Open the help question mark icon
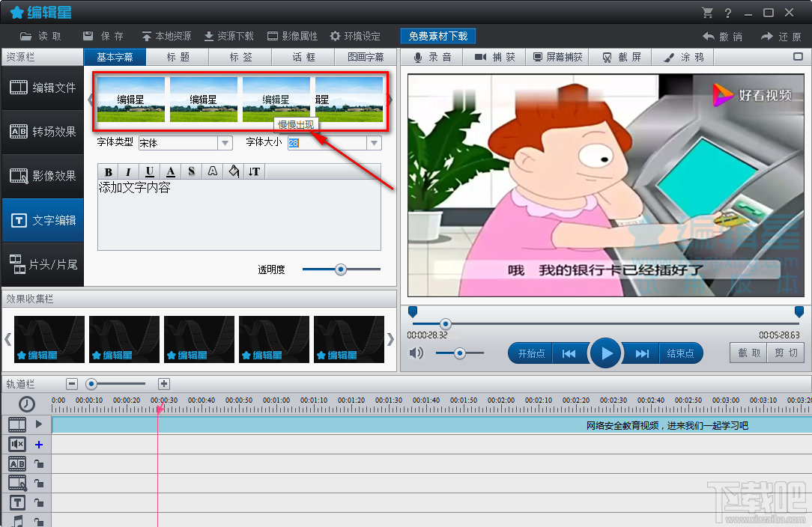The image size is (812, 527). click(x=728, y=13)
